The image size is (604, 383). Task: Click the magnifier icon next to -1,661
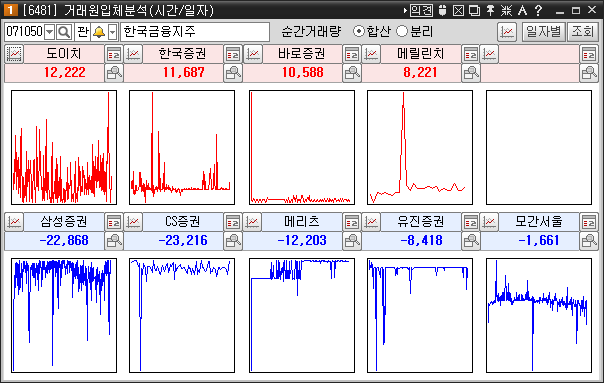pyautogui.click(x=589, y=240)
